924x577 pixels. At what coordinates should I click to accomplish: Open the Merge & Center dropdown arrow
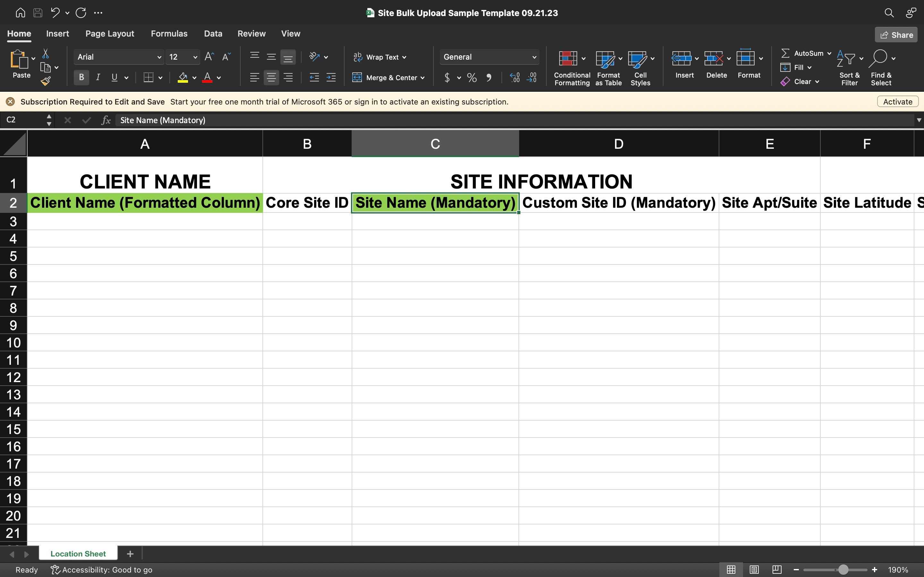[423, 78]
